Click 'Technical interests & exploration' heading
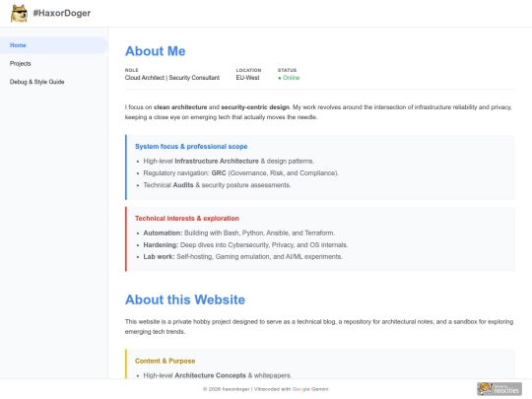Image resolution: width=532 pixels, height=399 pixels. 187,219
